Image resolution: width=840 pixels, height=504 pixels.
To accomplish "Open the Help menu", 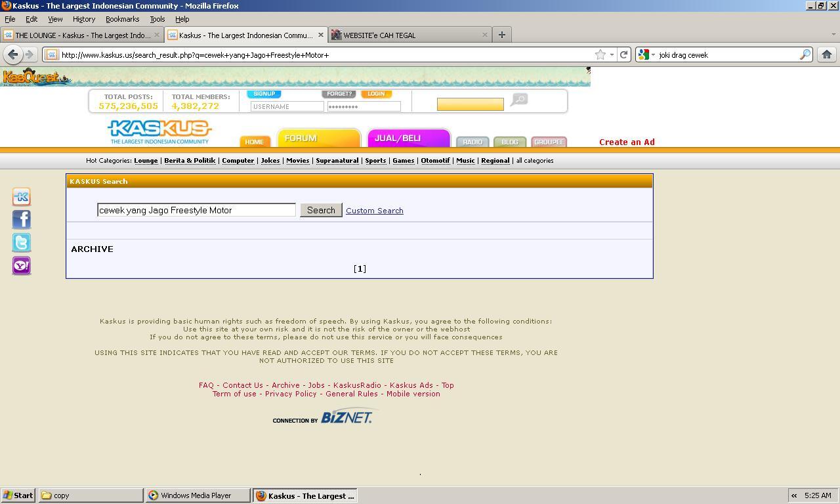I will point(182,19).
